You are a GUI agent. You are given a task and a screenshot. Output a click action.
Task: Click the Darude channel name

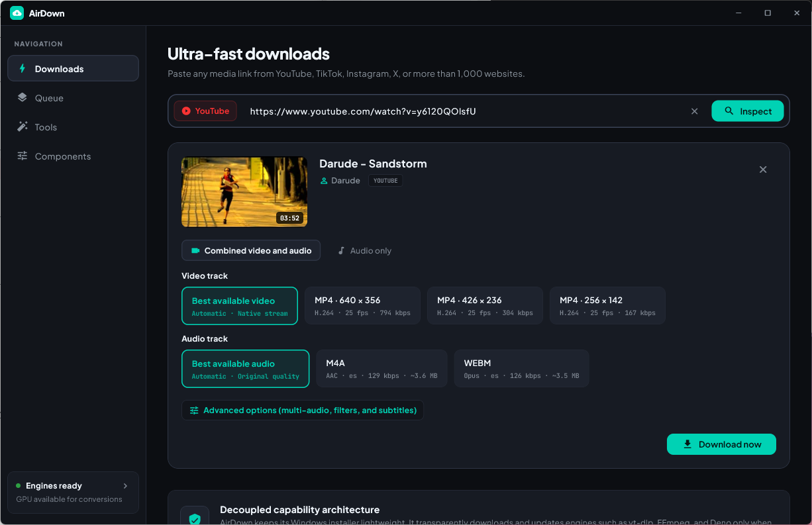pos(346,181)
